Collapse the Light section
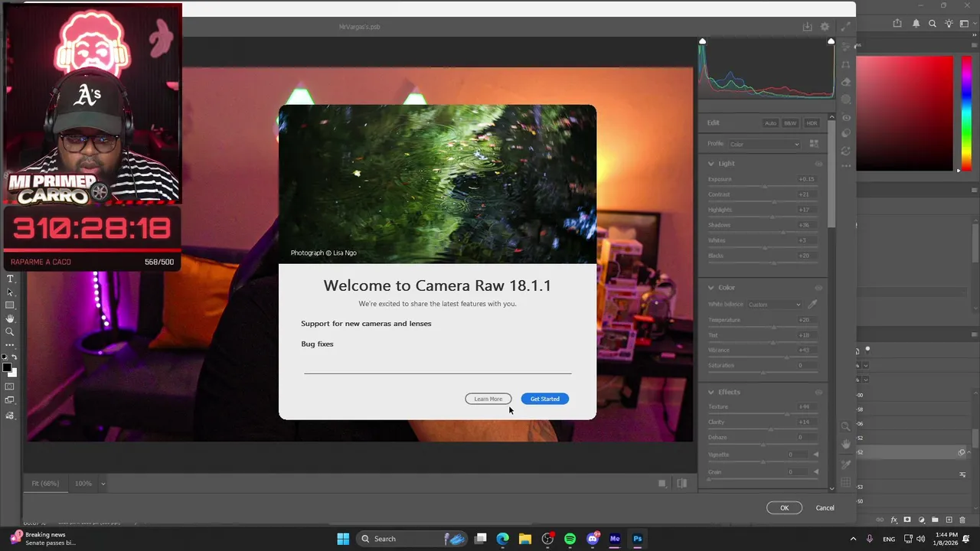980x551 pixels. coord(711,164)
